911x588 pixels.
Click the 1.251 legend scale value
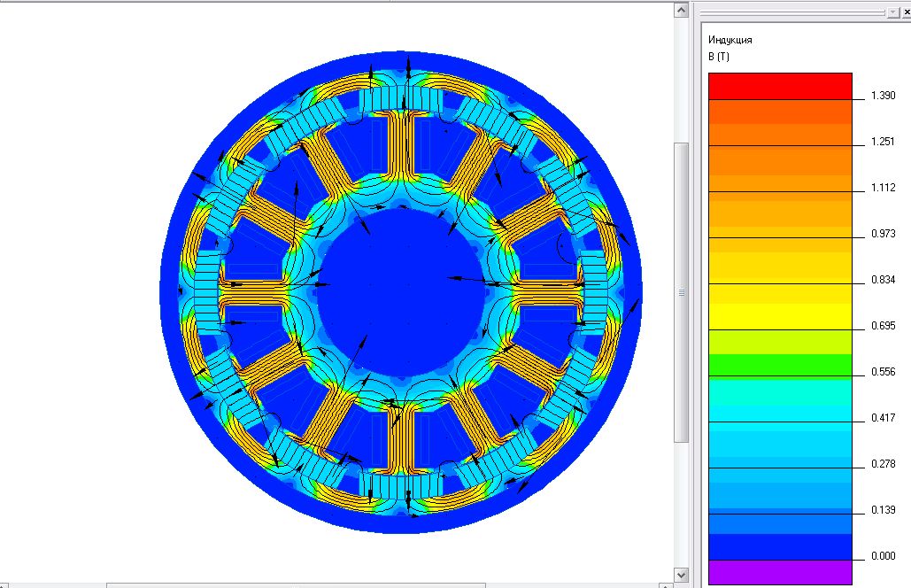(x=884, y=142)
